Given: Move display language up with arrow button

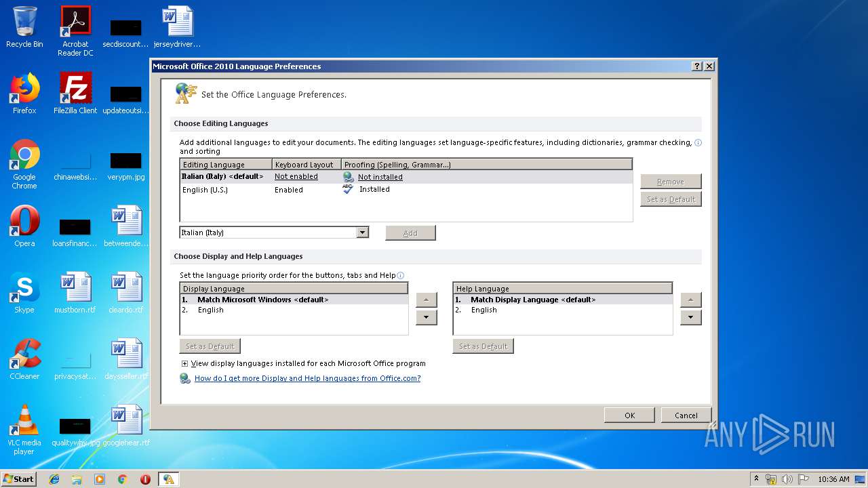Looking at the screenshot, I should point(426,300).
